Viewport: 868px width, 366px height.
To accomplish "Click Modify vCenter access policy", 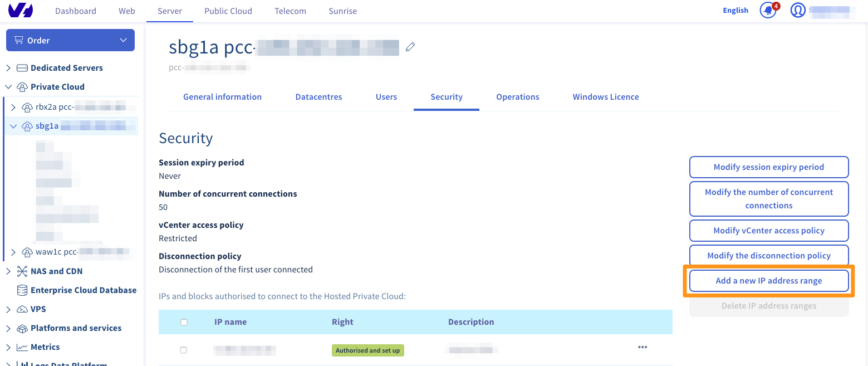I will 769,230.
